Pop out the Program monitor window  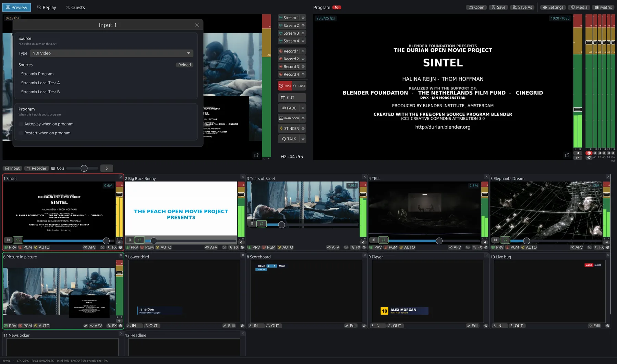point(567,155)
